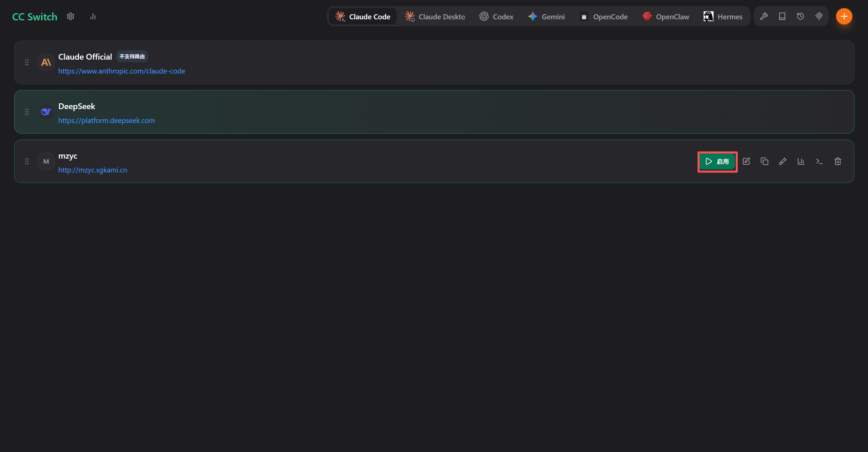Screen dimensions: 868x452
Task: Open the mzyc.sgkami.cn link
Action: click(93, 170)
